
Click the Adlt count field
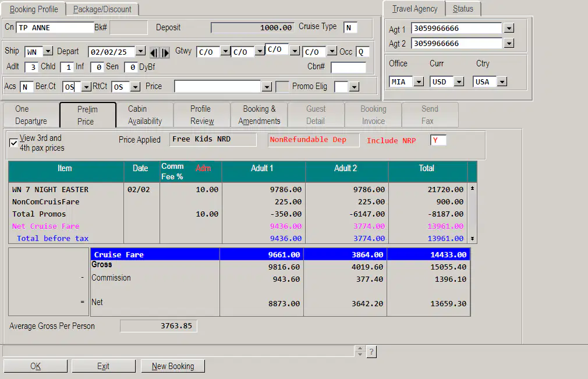31,67
